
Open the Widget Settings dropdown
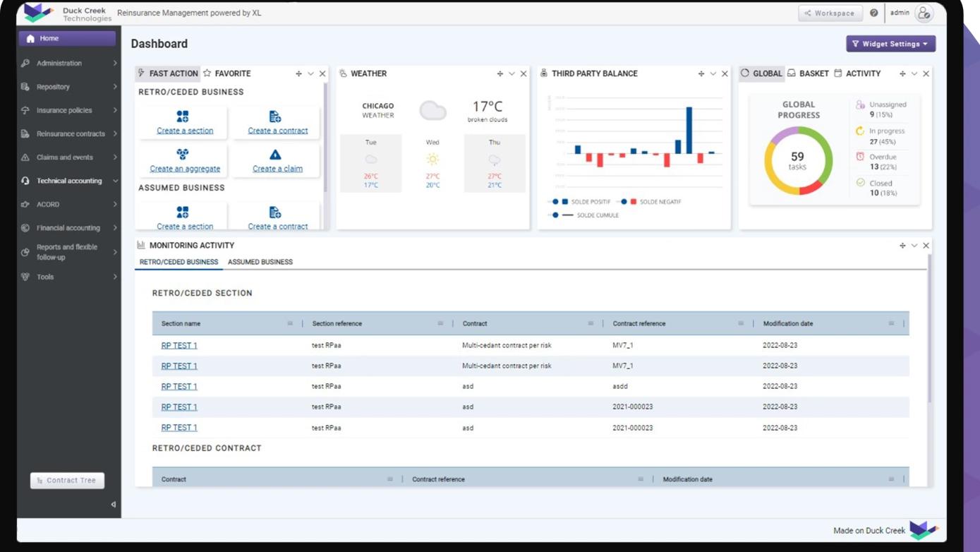pyautogui.click(x=890, y=44)
